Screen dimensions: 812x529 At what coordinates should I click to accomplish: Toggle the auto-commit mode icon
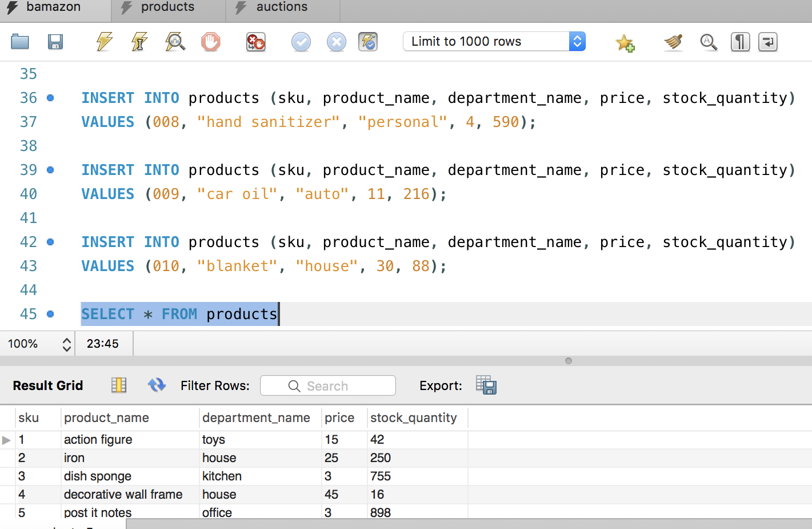[x=368, y=42]
